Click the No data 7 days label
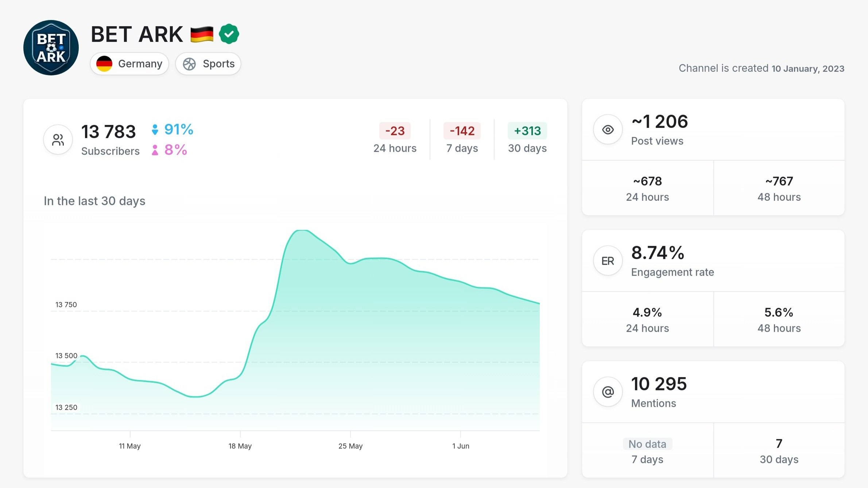Viewport: 868px width, 488px height. pos(647,444)
